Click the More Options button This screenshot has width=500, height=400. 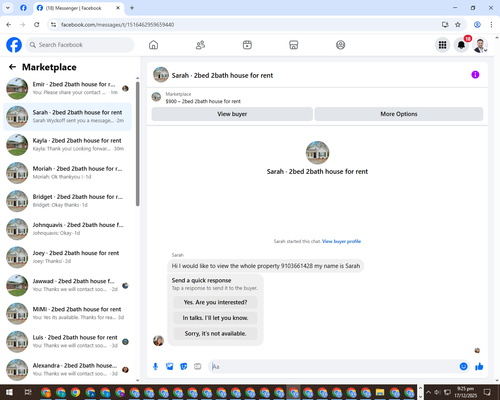(x=399, y=114)
